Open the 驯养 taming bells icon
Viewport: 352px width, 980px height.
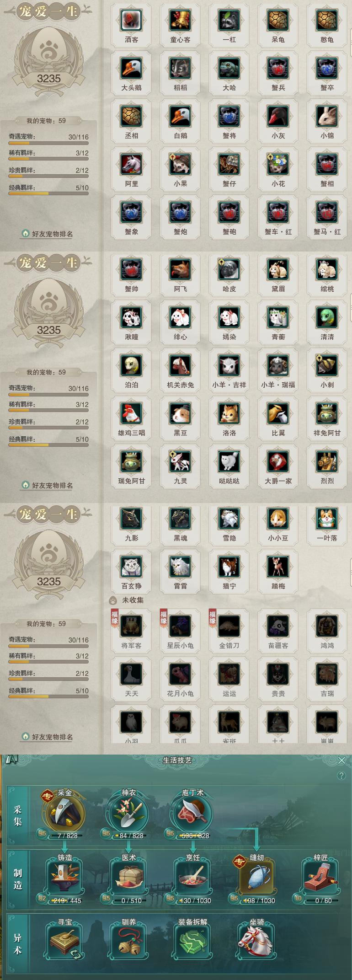[128, 942]
